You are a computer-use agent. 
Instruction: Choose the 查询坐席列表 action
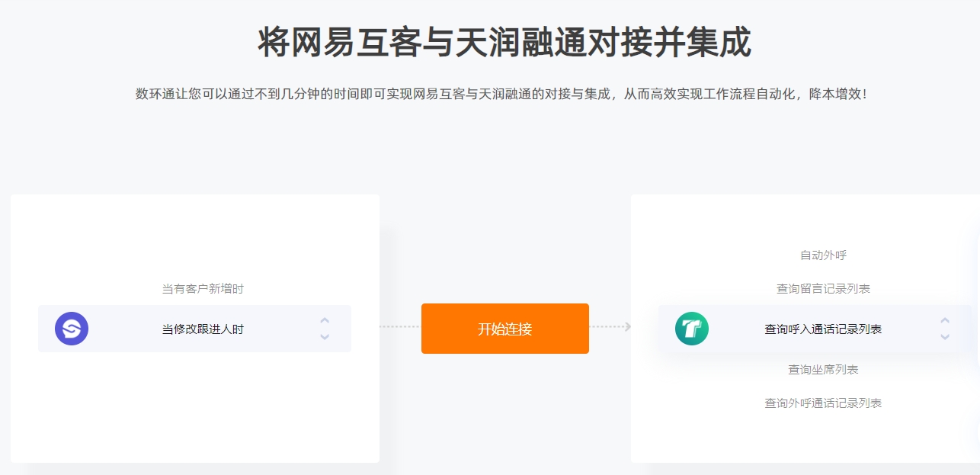click(x=823, y=370)
